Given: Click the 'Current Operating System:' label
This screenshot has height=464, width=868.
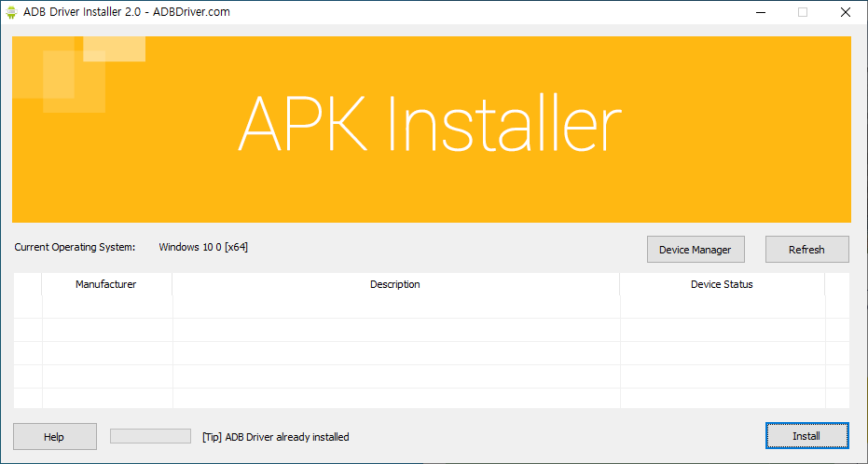Looking at the screenshot, I should (75, 247).
